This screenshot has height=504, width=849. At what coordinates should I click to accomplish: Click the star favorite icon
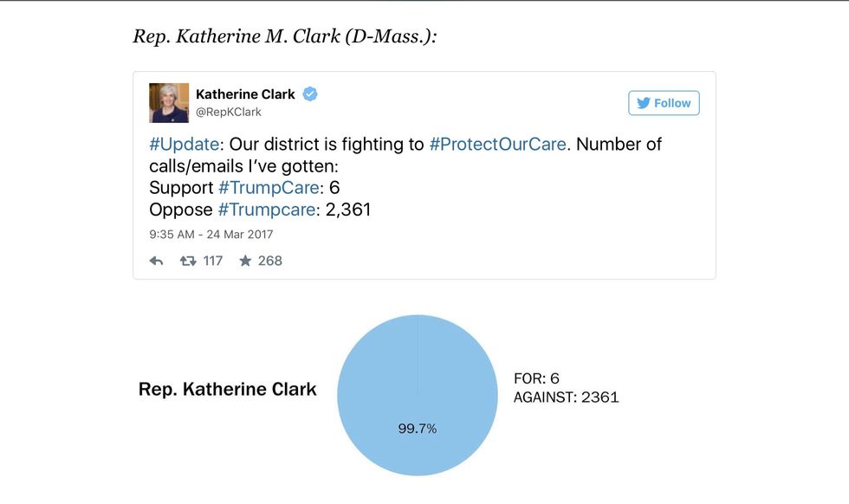click(245, 261)
